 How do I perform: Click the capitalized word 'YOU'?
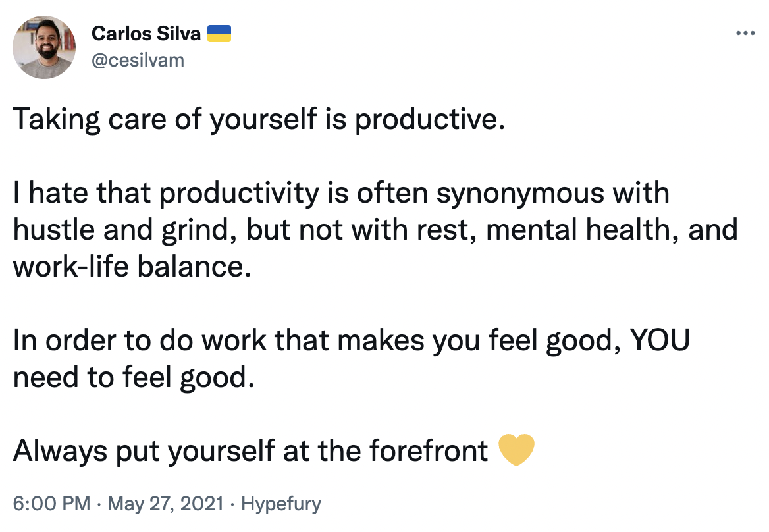(x=660, y=340)
